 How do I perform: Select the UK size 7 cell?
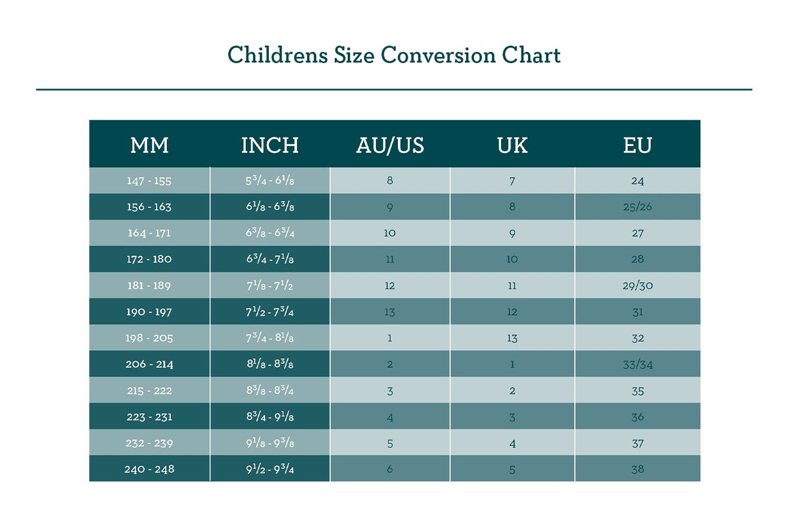pos(512,181)
